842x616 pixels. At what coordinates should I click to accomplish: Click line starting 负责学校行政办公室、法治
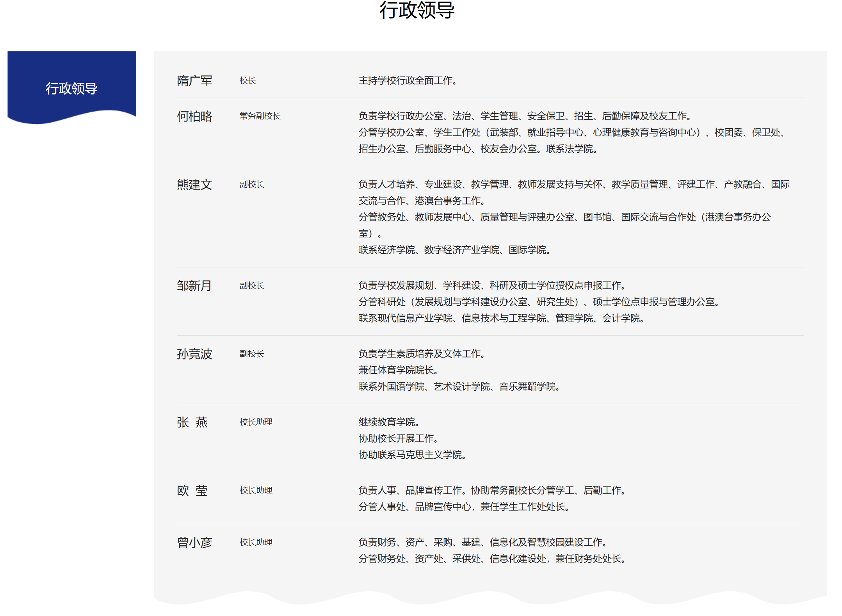tap(525, 116)
